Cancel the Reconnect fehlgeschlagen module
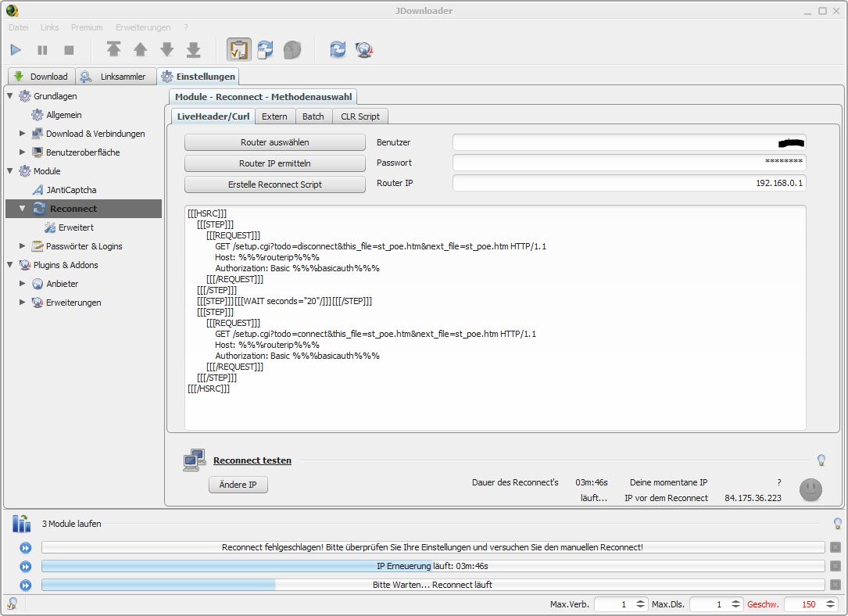The image size is (848, 616). click(835, 547)
